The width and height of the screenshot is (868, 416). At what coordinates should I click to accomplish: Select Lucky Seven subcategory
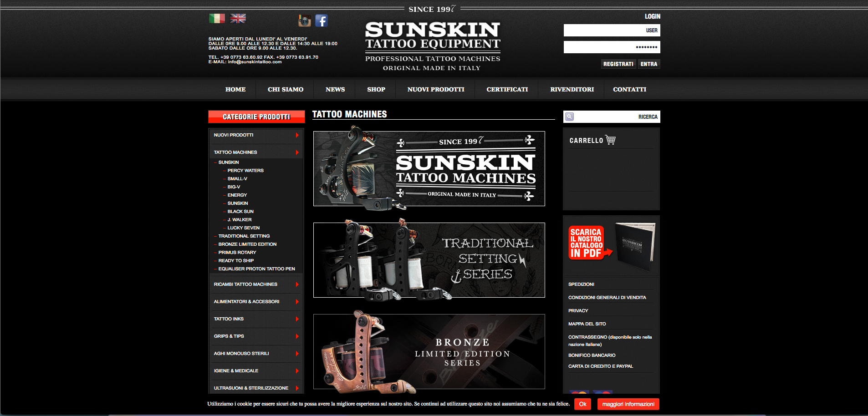pyautogui.click(x=244, y=228)
